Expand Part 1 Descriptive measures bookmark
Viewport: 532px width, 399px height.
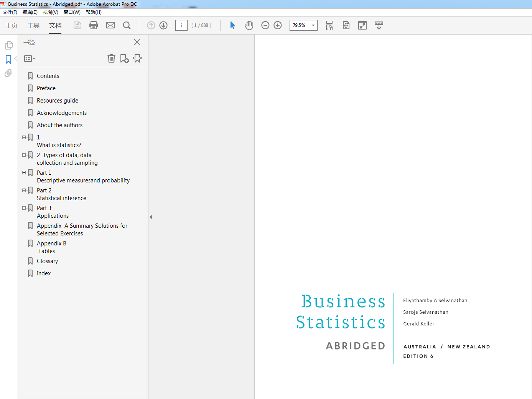click(24, 172)
